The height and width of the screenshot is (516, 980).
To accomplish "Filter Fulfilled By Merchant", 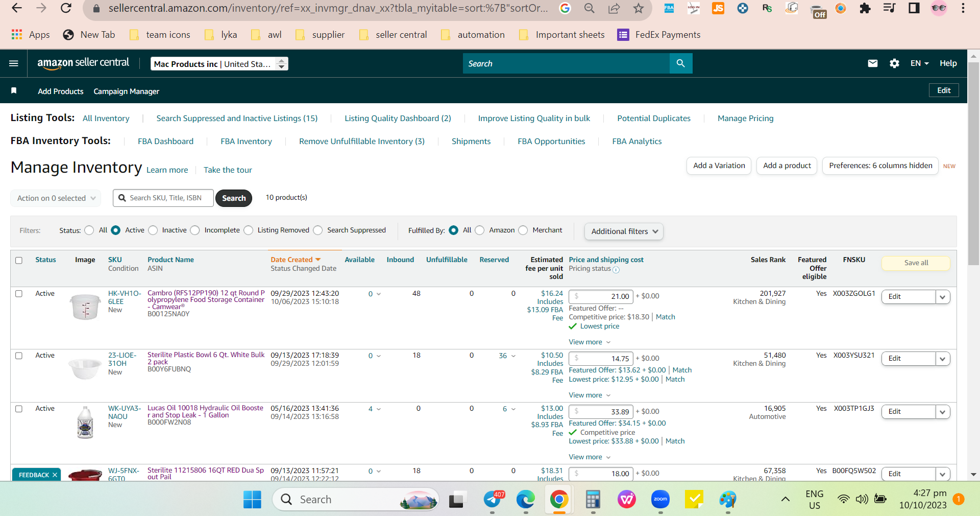I will tap(523, 230).
